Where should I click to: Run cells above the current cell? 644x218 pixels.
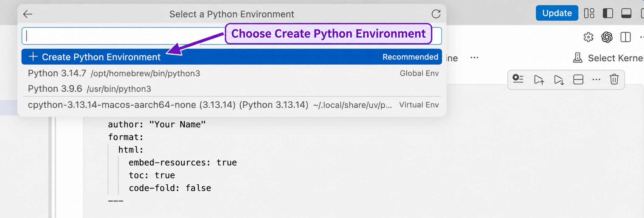(539, 80)
